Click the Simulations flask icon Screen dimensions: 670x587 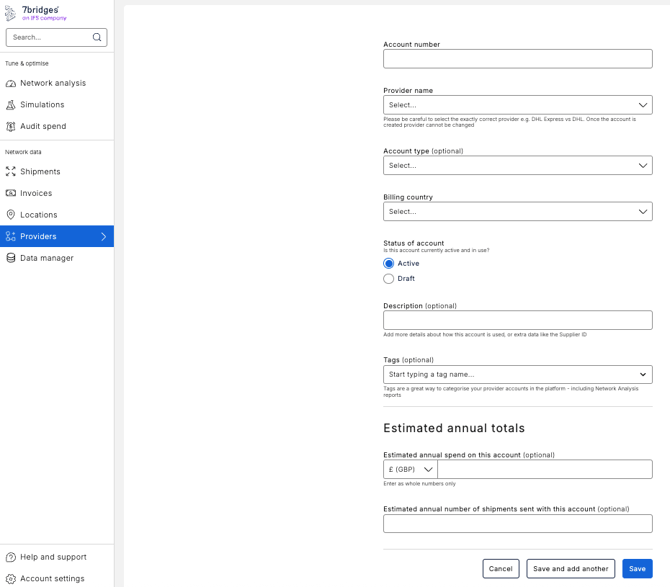click(x=11, y=105)
